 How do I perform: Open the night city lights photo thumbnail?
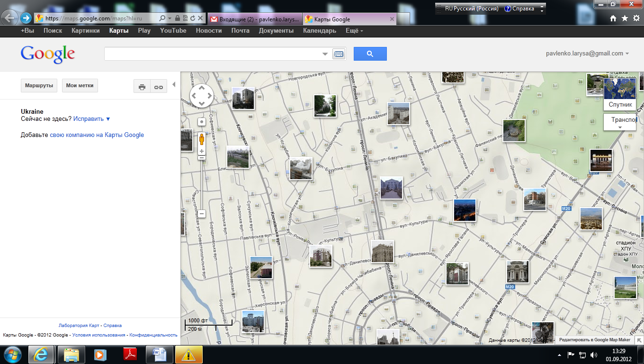pos(465,210)
